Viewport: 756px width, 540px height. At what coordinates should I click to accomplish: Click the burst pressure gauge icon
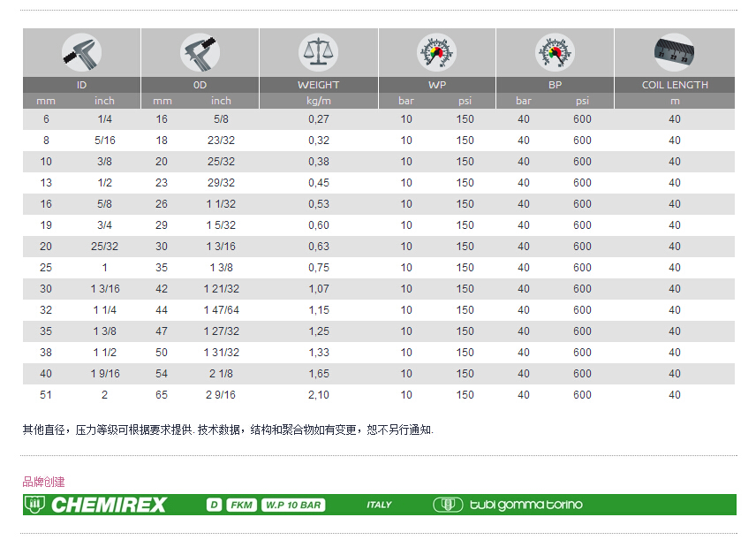pyautogui.click(x=554, y=52)
